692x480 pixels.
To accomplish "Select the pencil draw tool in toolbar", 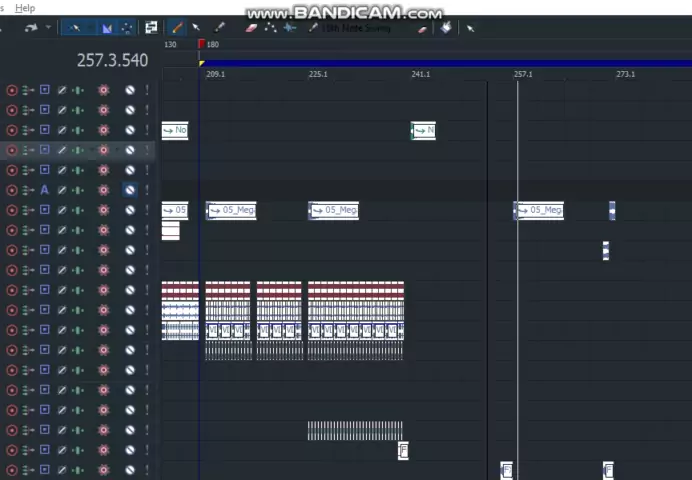I will 178,28.
